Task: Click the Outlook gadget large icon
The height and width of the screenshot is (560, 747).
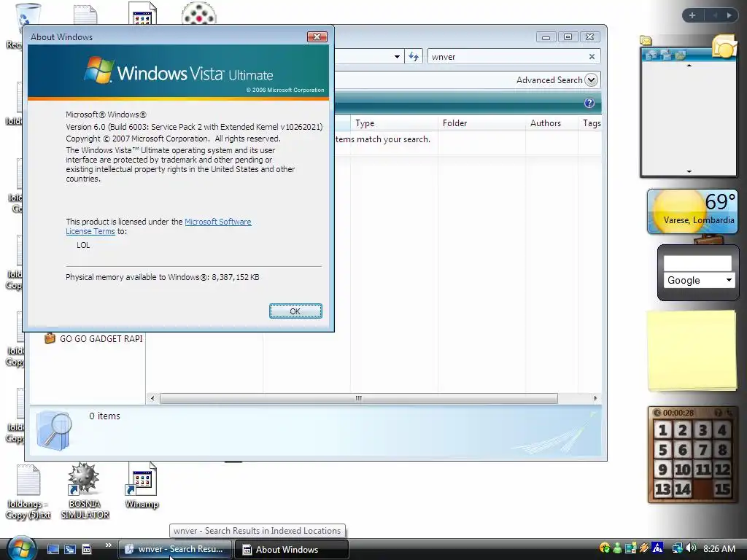Action: tap(724, 47)
